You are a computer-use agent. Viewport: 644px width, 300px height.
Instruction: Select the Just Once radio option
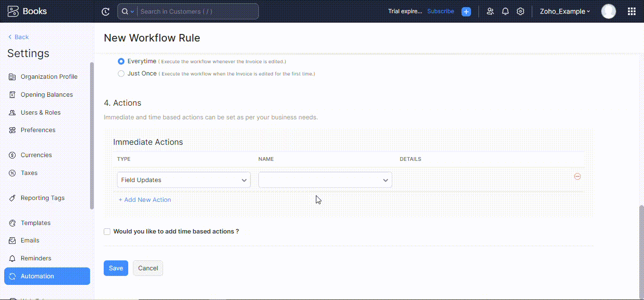click(121, 74)
